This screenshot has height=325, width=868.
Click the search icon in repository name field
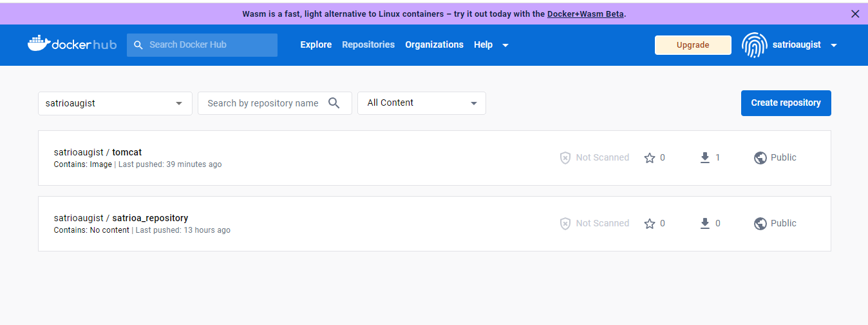(x=334, y=103)
